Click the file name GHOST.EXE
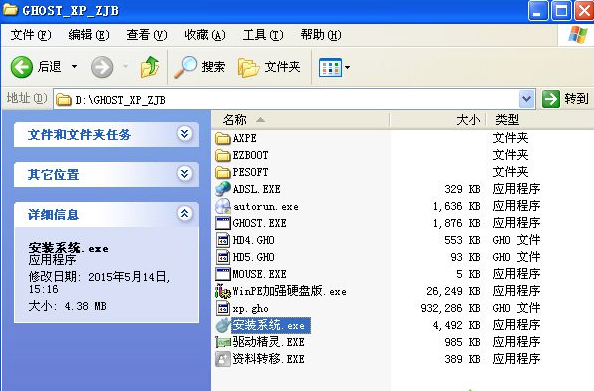594x391 pixels. pos(259,223)
